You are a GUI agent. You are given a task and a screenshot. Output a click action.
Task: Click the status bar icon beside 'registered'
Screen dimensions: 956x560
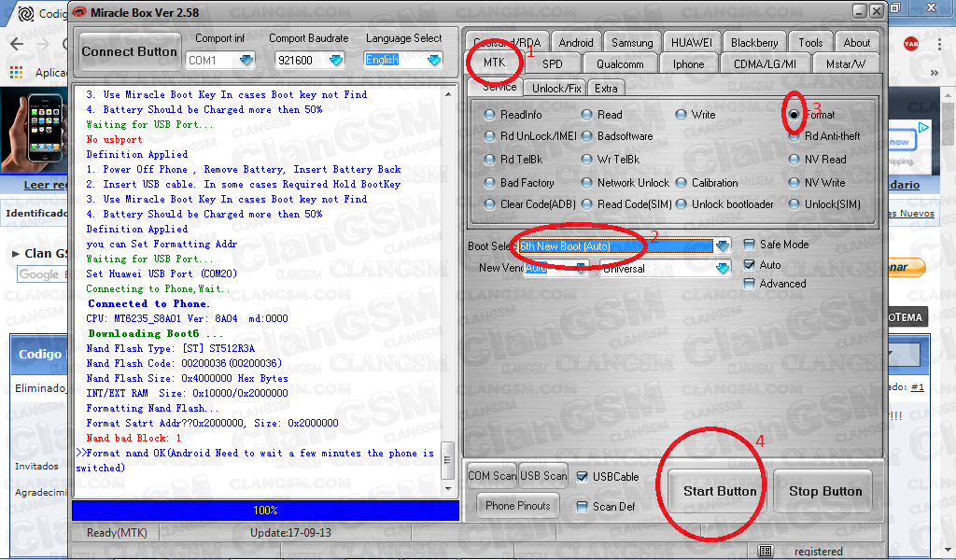(766, 551)
